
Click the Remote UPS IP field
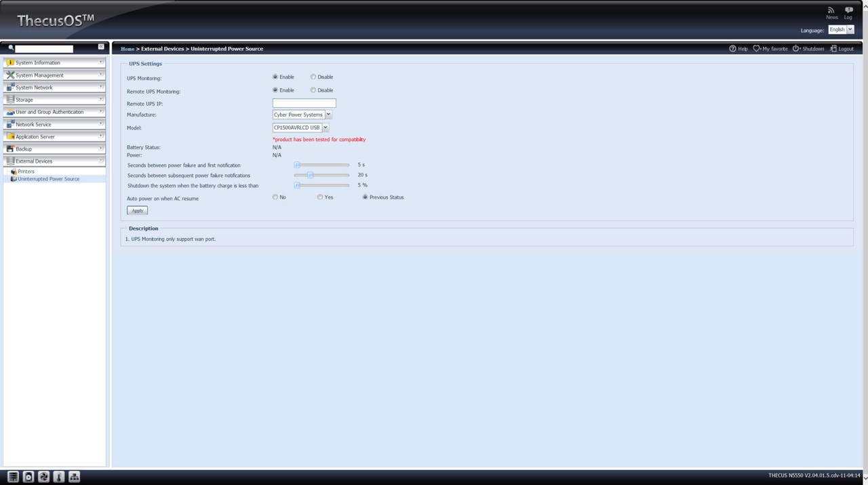point(304,103)
